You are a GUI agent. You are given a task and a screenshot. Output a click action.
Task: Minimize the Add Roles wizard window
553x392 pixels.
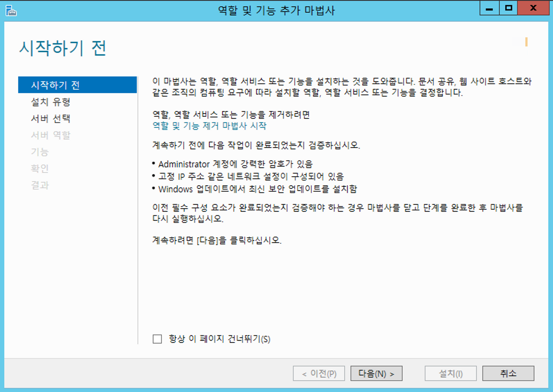[489, 8]
